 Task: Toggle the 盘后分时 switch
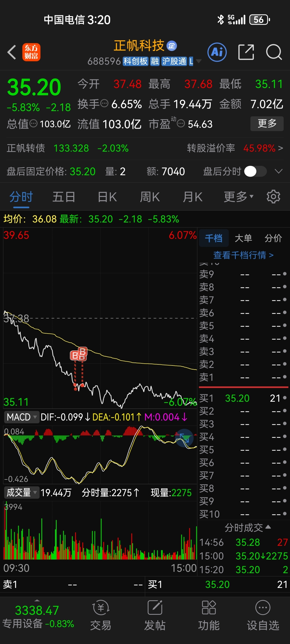coord(255,171)
